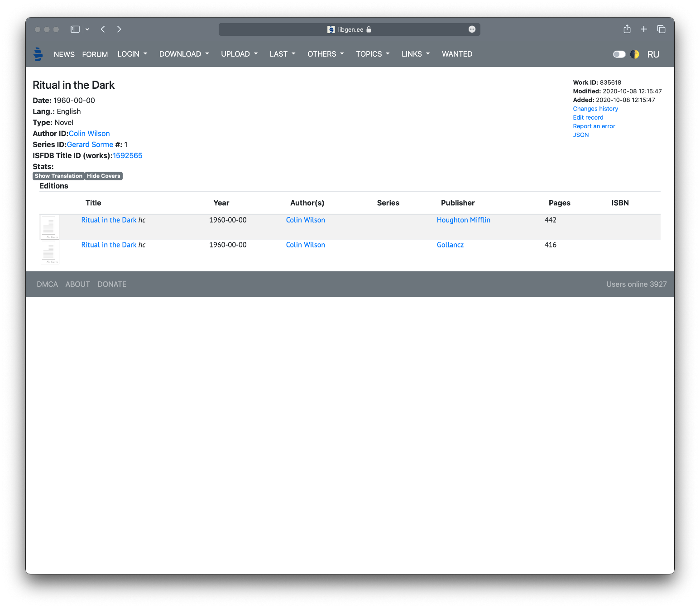Viewport: 700px width, 608px height.
Task: Click the Edit record link
Action: pos(588,117)
